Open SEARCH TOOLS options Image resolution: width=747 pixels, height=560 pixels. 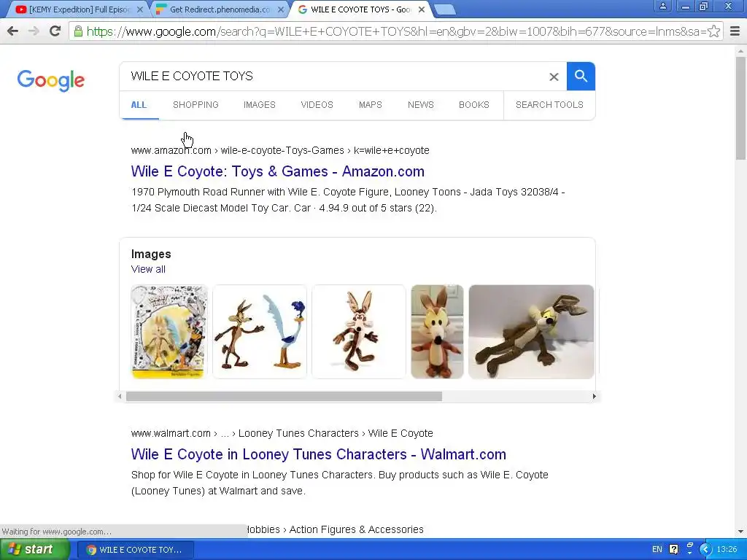549,105
